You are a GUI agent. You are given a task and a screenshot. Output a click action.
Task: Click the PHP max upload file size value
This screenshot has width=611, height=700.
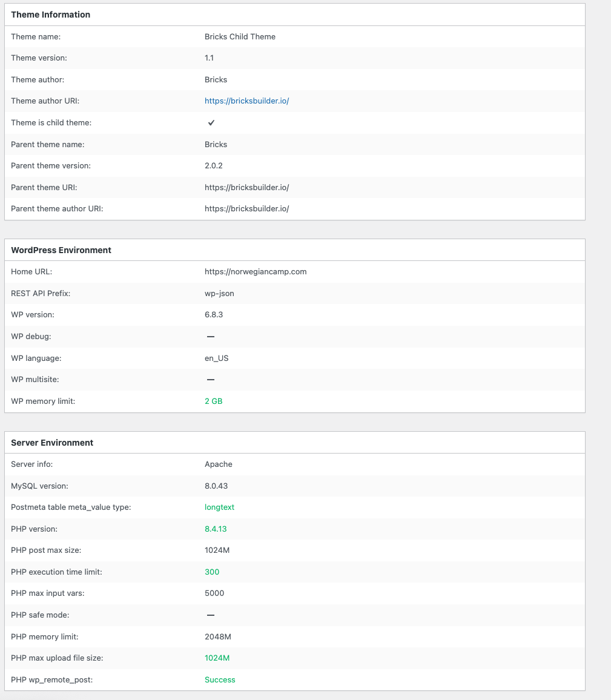click(217, 658)
